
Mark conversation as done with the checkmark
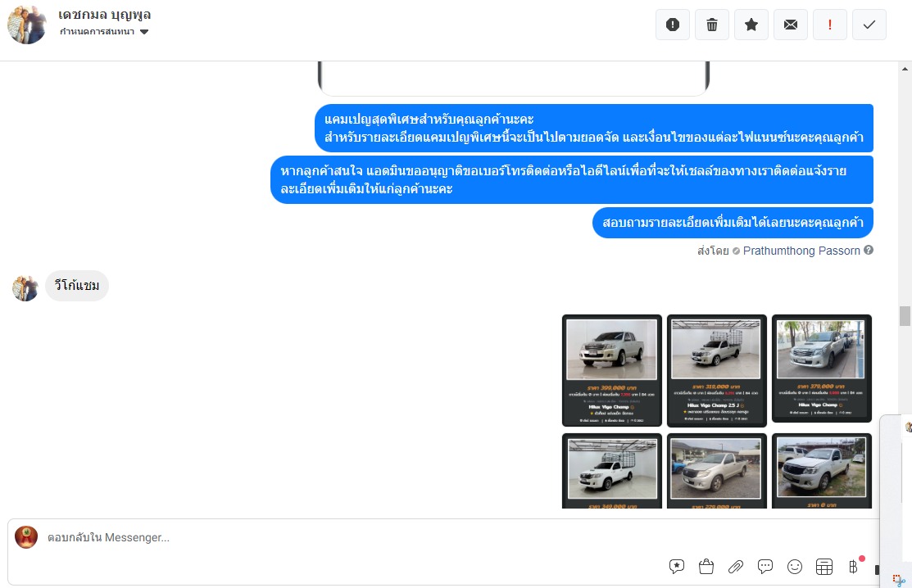pos(869,25)
